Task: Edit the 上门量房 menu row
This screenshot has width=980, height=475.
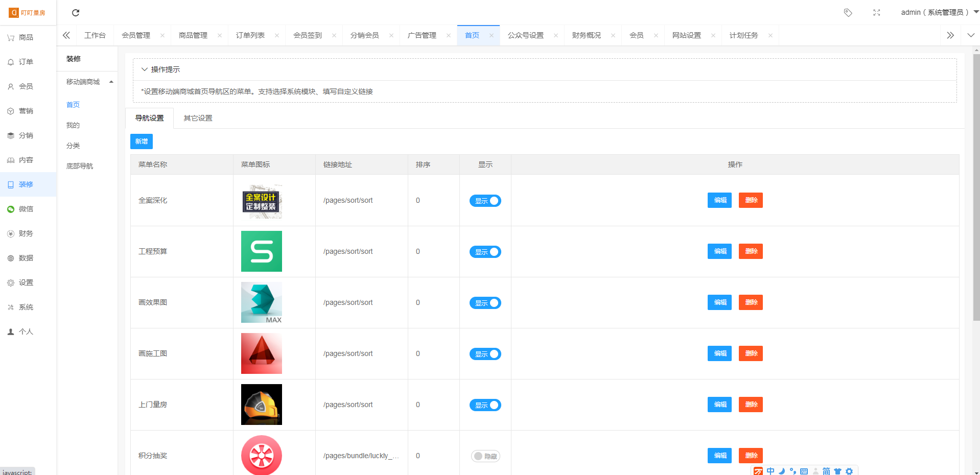Action: point(719,405)
